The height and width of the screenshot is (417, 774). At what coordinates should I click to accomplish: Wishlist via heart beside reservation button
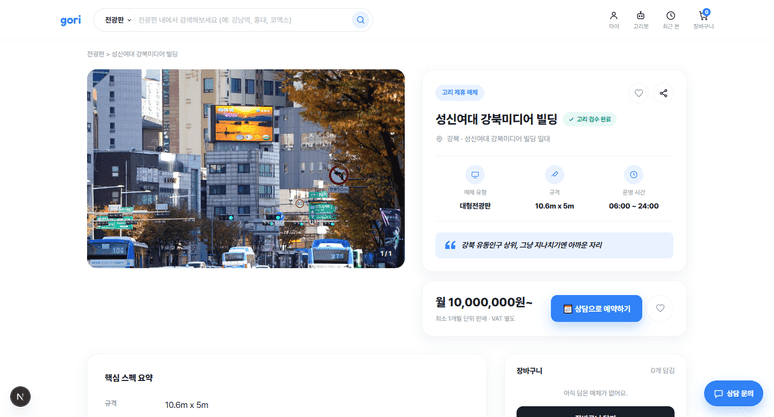660,308
